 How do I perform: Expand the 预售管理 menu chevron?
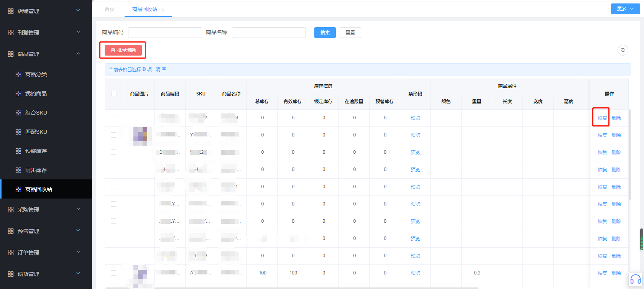pyautogui.click(x=78, y=230)
